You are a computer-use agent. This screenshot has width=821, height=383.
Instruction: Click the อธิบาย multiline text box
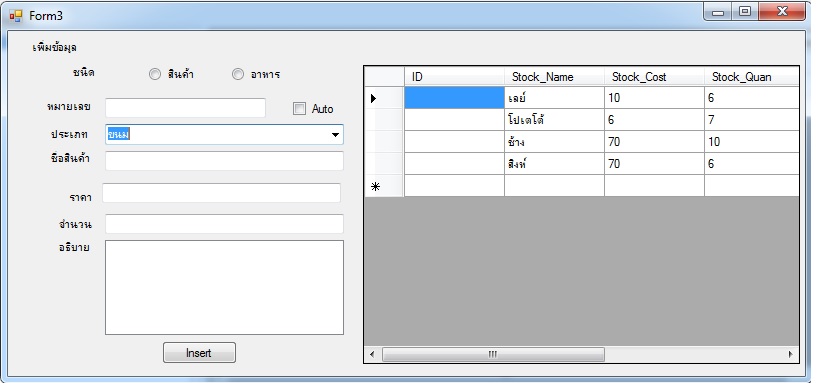click(224, 287)
